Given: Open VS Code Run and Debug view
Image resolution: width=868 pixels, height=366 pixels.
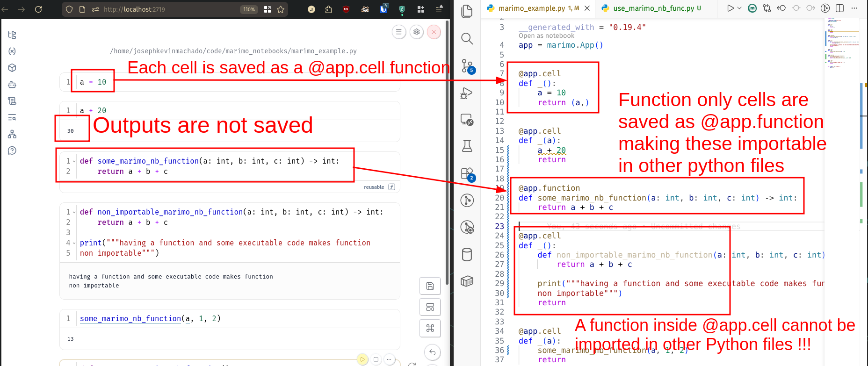Looking at the screenshot, I should 467,93.
